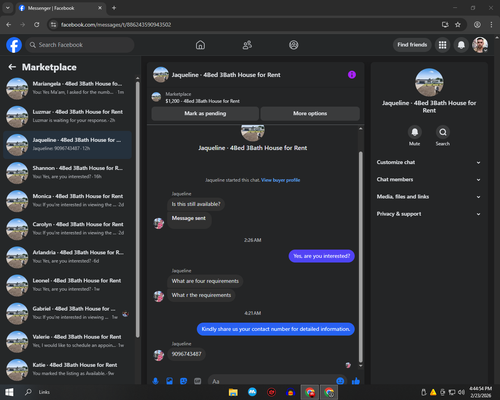Open Carolyn conversation
This screenshot has width=500, height=400.
67,229
